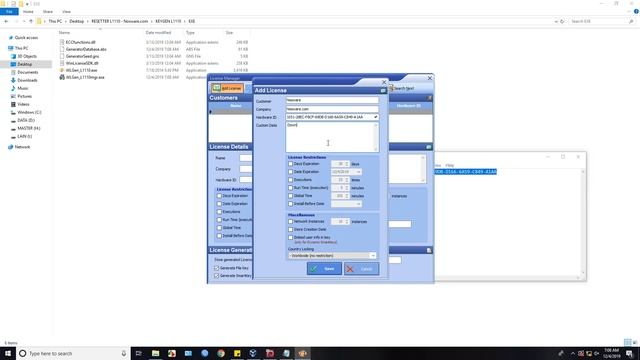The height and width of the screenshot is (360, 640).
Task: Enable the Store Creation Date checkbox
Action: [291, 229]
